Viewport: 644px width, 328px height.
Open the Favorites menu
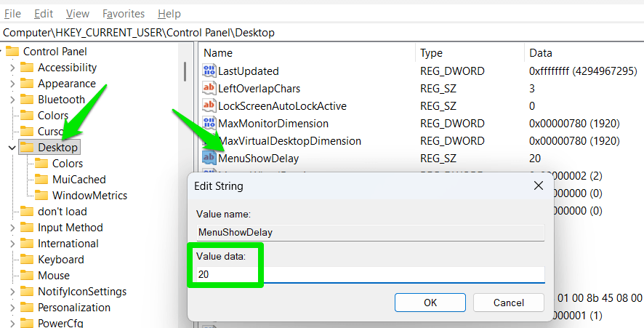123,14
